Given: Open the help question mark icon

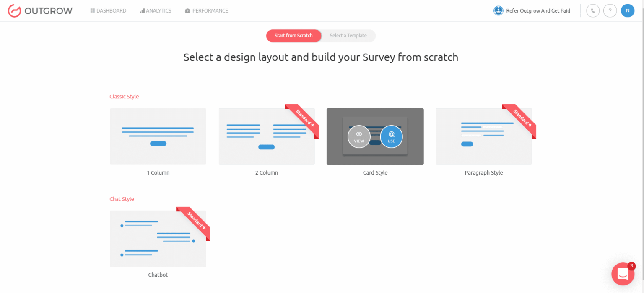Looking at the screenshot, I should (610, 10).
